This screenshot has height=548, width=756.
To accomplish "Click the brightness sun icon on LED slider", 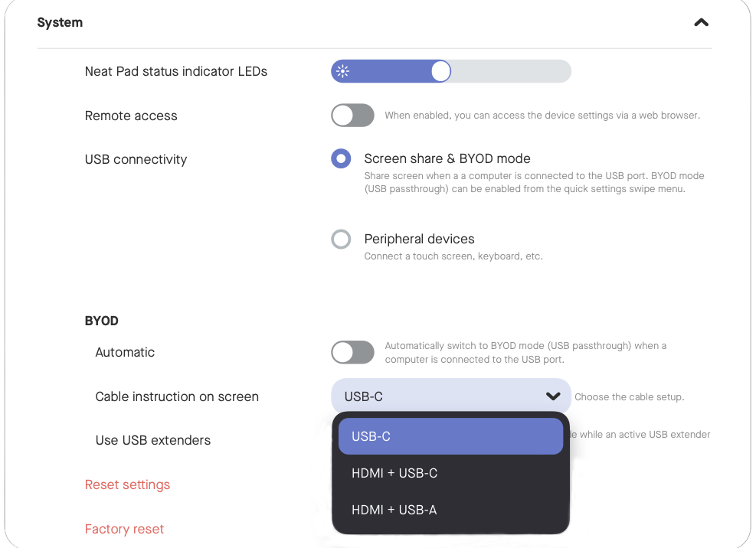I will 343,71.
